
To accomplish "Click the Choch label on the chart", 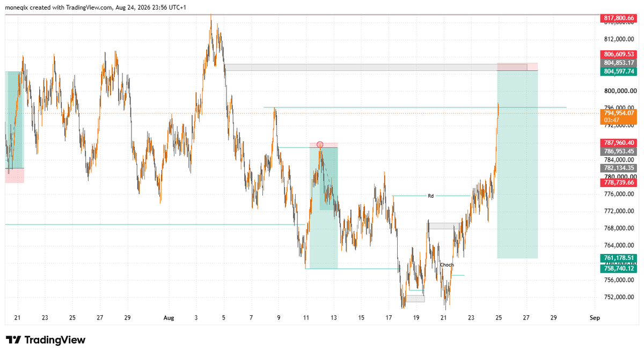I will pyautogui.click(x=447, y=265).
